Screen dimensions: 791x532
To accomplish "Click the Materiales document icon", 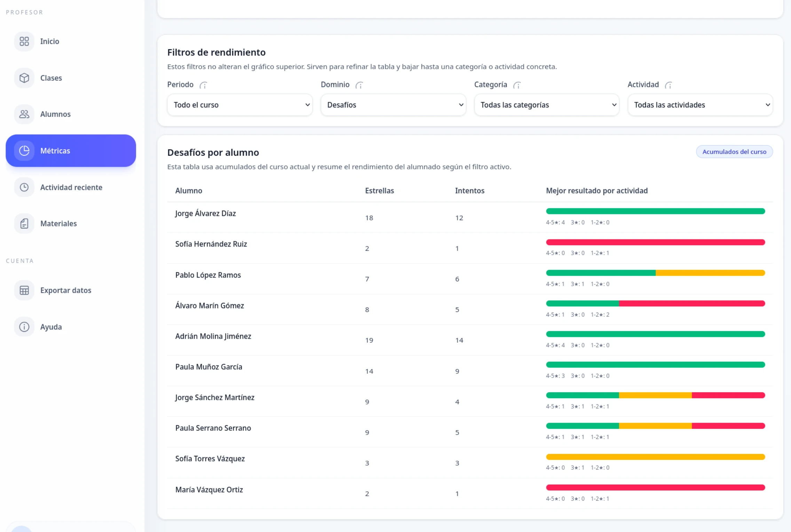I will point(24,224).
